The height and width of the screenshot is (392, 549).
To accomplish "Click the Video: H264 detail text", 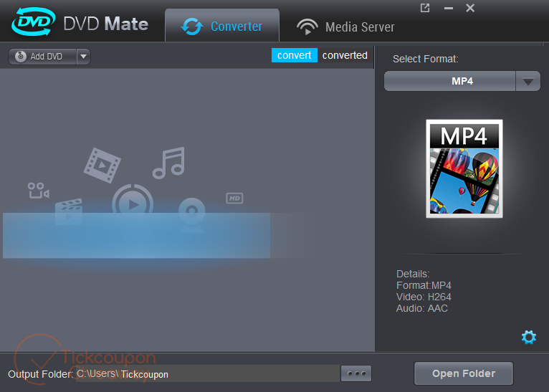I will pos(424,297).
